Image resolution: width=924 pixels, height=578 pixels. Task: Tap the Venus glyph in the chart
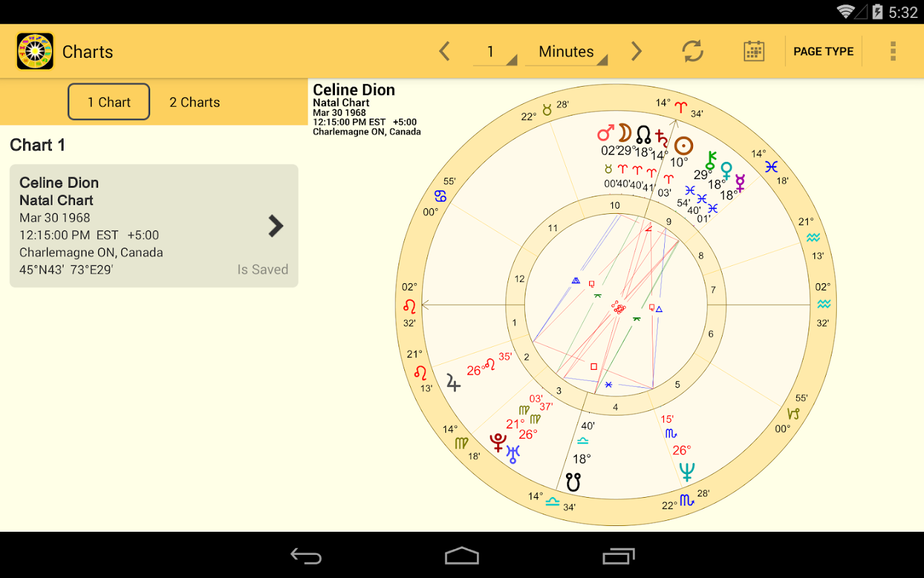(726, 171)
